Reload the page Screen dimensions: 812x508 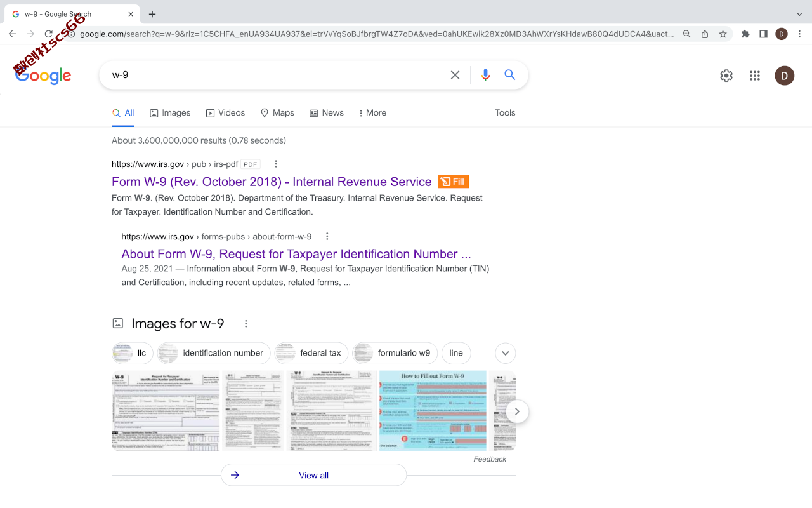(x=48, y=34)
